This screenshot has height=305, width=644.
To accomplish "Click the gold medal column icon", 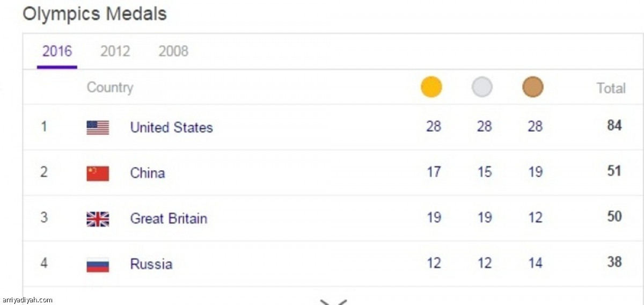I will 431,87.
